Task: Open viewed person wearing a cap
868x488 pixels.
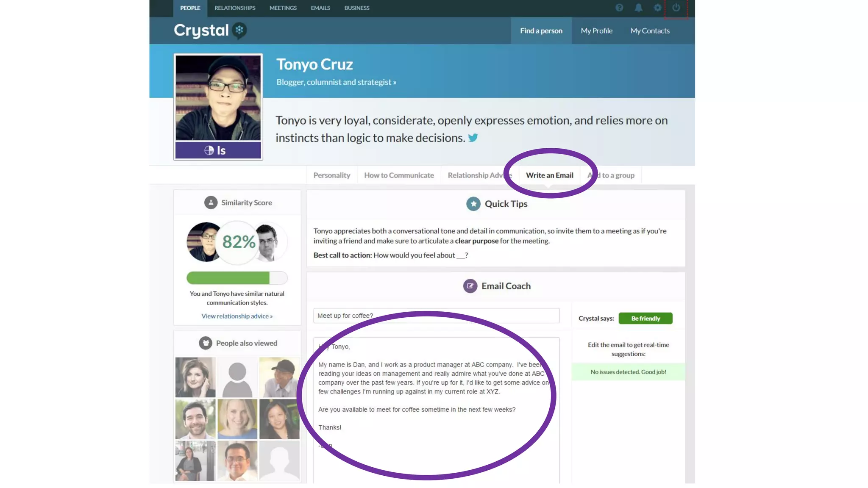Action: [x=279, y=377]
